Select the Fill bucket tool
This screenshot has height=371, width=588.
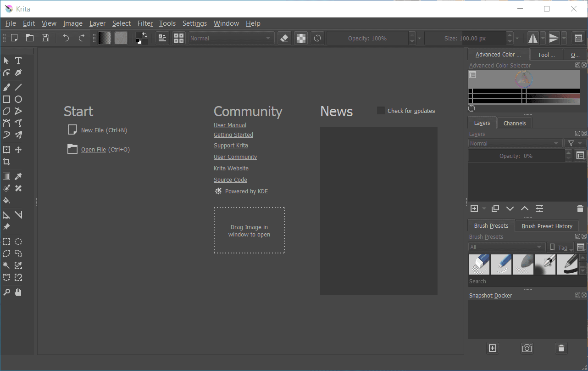(6, 200)
